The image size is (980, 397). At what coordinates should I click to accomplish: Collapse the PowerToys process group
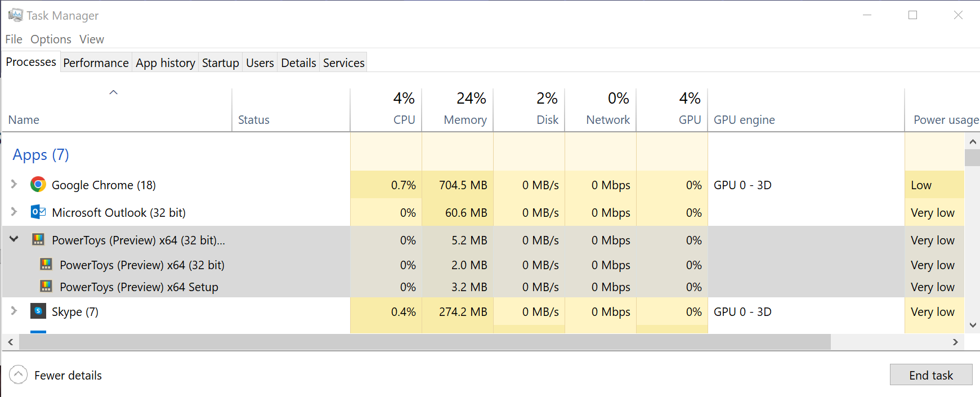pos(14,239)
